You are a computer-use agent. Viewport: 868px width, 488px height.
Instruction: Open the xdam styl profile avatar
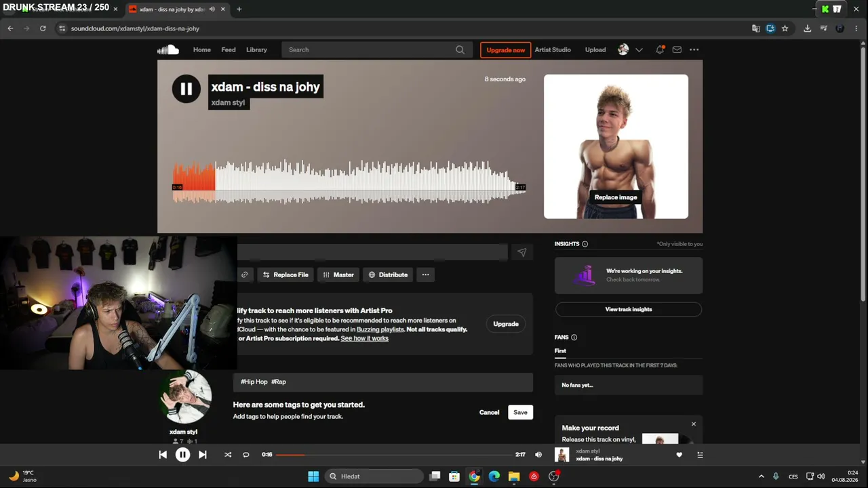point(185,396)
